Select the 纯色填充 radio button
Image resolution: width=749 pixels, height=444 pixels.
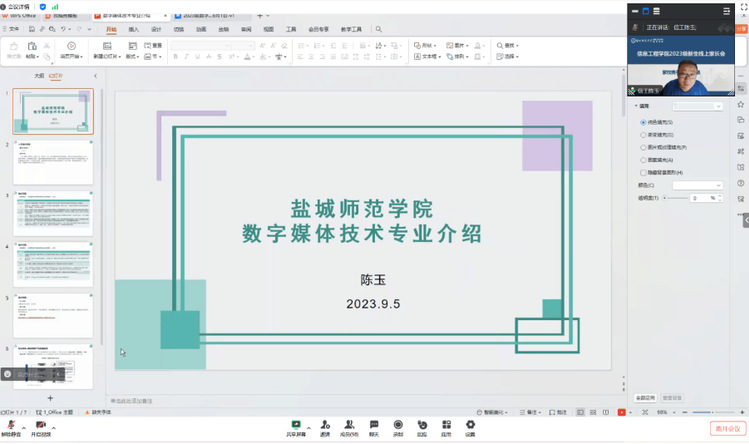[643, 122]
